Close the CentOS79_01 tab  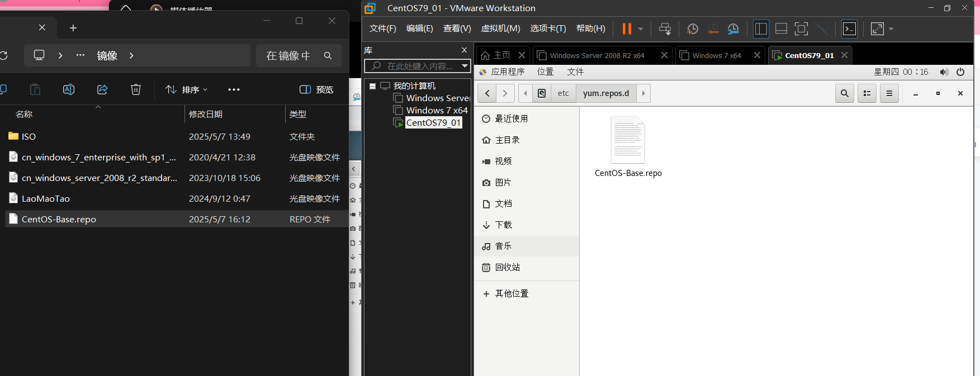[845, 55]
